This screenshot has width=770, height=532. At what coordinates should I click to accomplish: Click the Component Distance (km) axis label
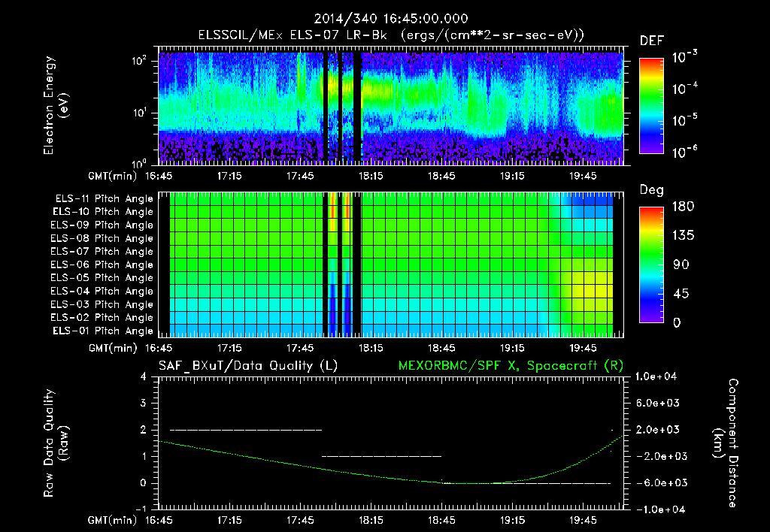(726, 443)
